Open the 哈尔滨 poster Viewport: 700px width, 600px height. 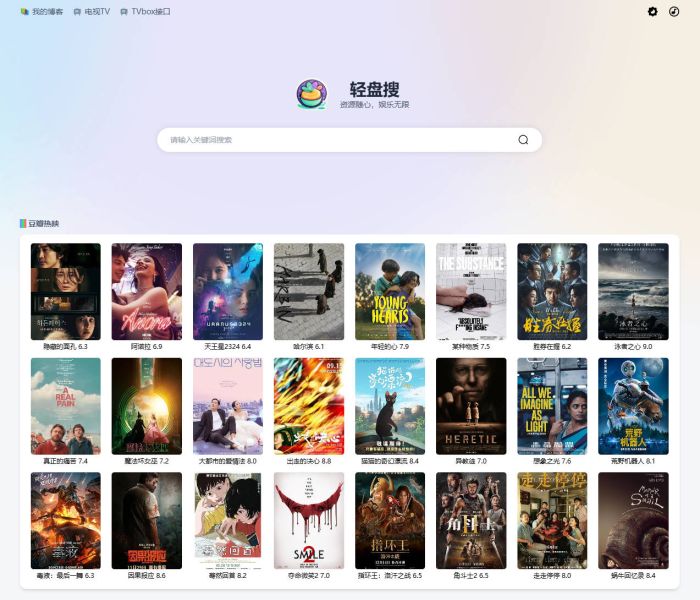tap(309, 292)
